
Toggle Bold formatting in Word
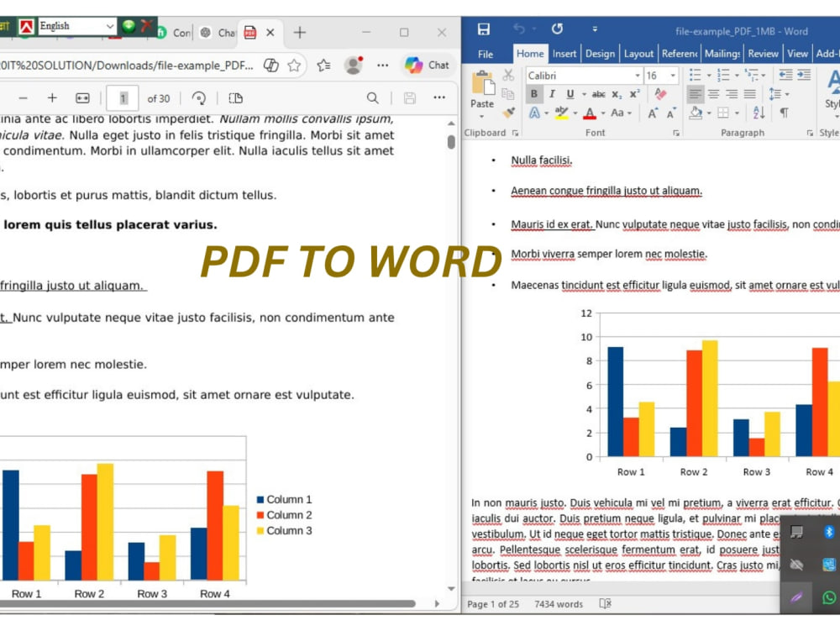(533, 94)
